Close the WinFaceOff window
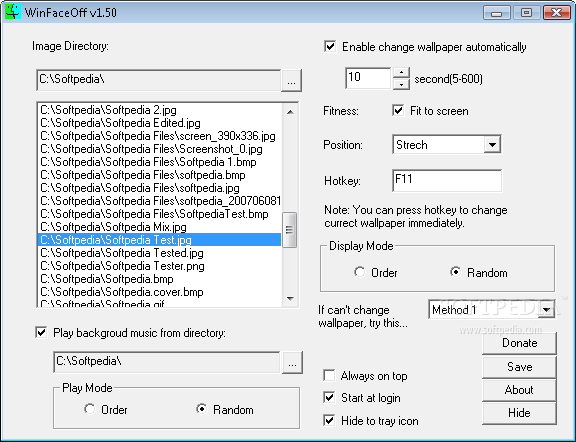 [556, 13]
